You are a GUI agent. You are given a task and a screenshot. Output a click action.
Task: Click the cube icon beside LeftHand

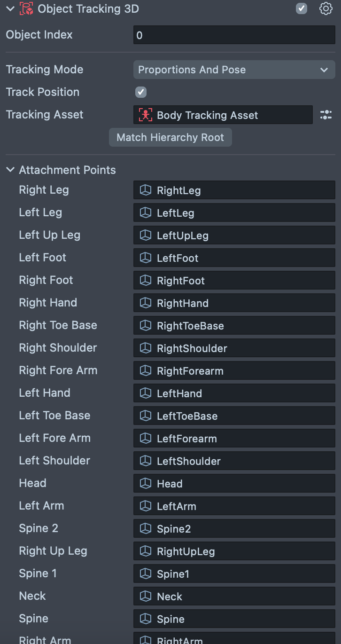pyautogui.click(x=146, y=393)
